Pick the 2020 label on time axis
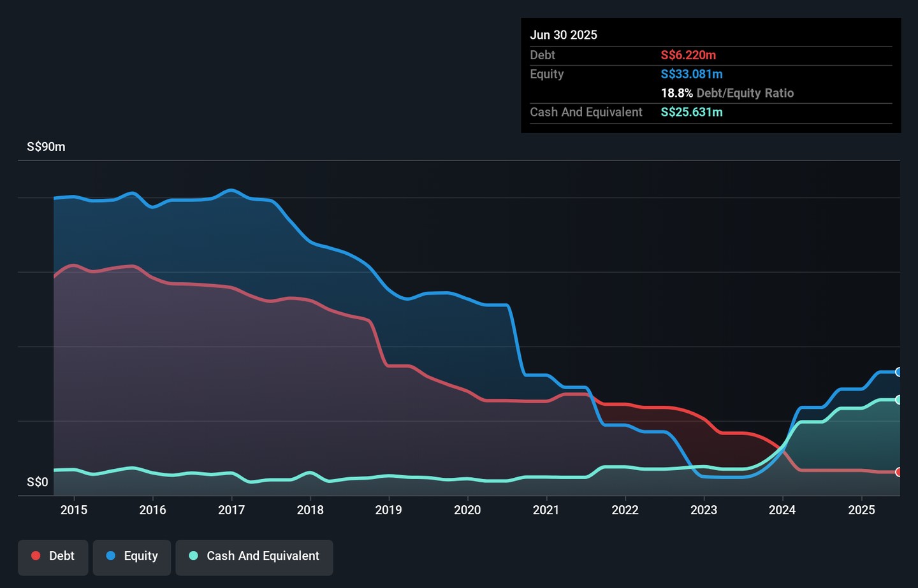The width and height of the screenshot is (918, 588). (467, 510)
